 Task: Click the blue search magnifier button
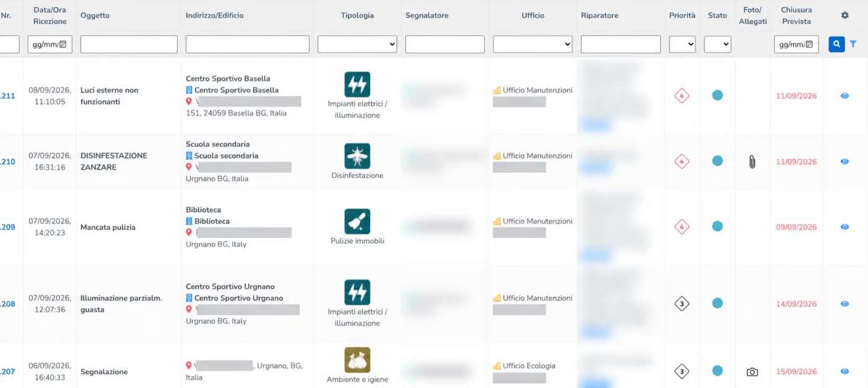pyautogui.click(x=836, y=44)
